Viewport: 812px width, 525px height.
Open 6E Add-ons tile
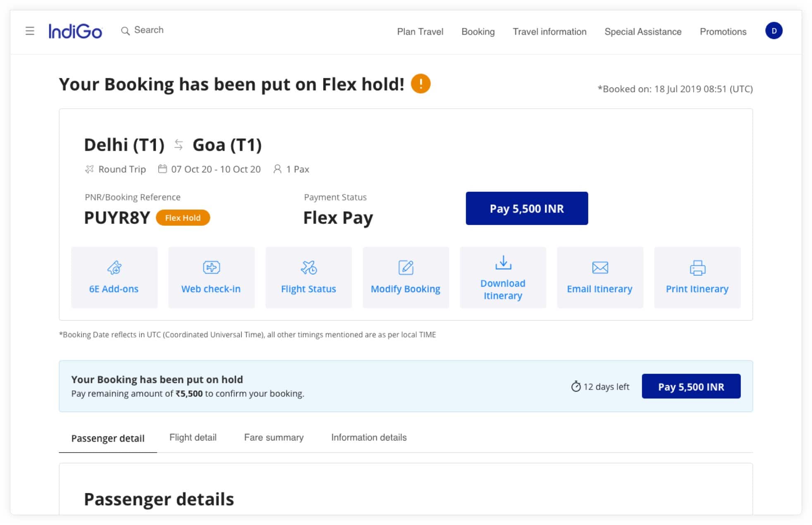114,277
